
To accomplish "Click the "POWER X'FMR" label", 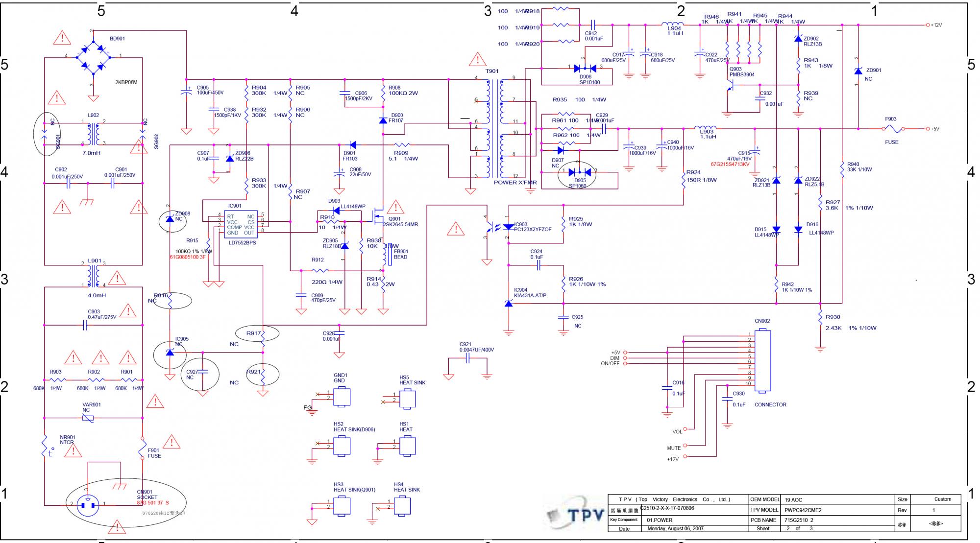I will pos(515,183).
